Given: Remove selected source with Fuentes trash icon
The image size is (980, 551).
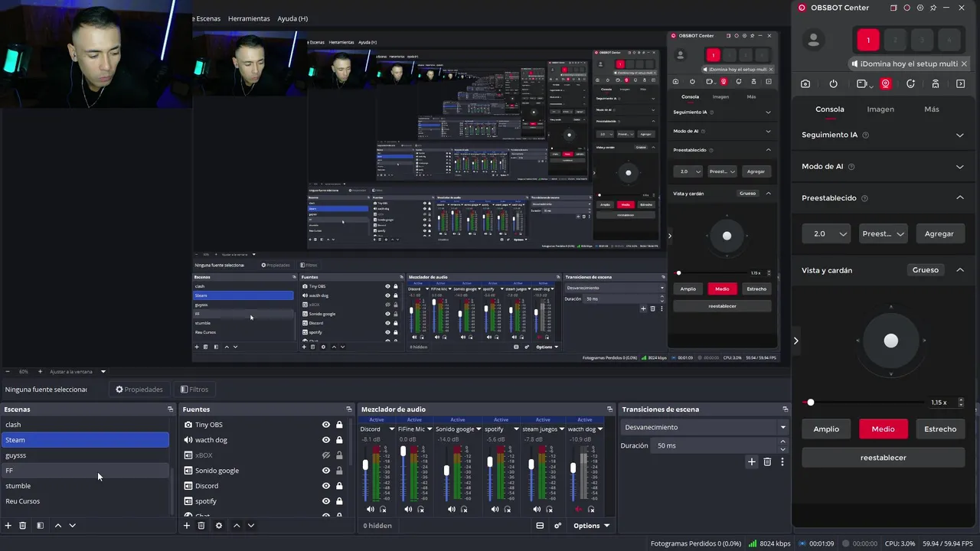Looking at the screenshot, I should pos(201,526).
